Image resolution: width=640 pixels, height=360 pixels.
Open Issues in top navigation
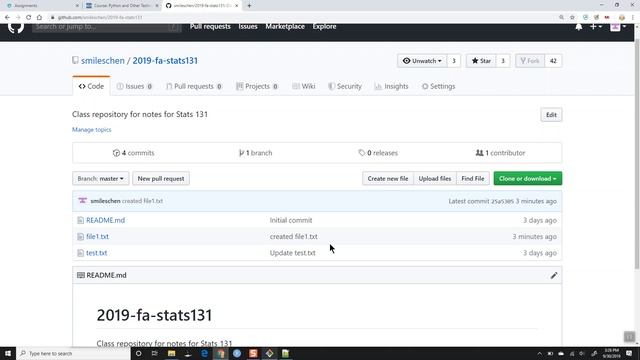(248, 27)
